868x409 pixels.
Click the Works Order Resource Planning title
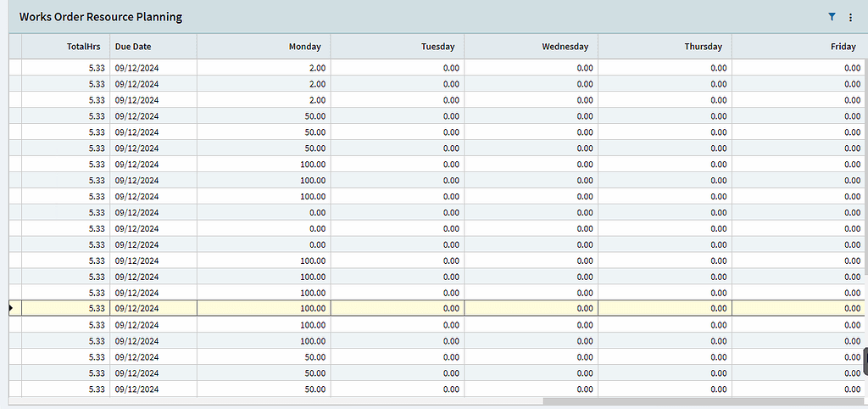[x=101, y=17]
